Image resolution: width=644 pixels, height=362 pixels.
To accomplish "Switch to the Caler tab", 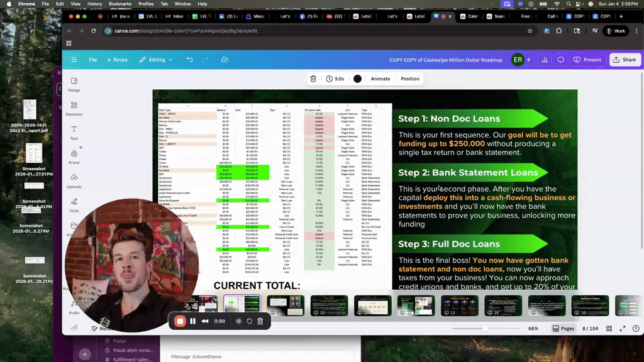I will click(x=469, y=16).
